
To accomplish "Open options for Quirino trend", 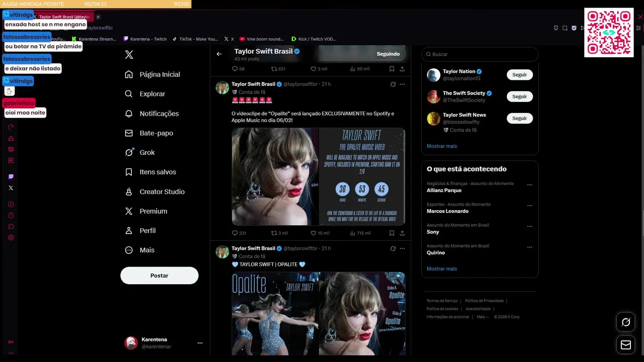I will pos(529,247).
